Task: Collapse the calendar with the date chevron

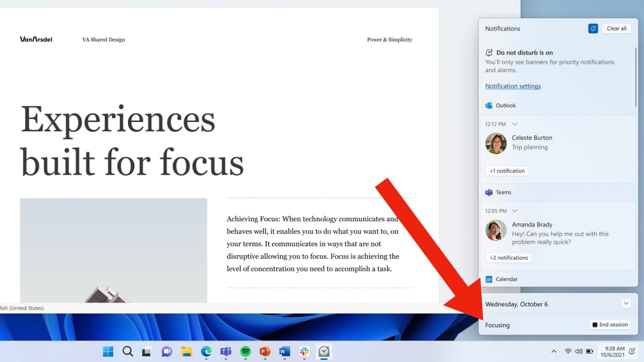Action: [626, 304]
